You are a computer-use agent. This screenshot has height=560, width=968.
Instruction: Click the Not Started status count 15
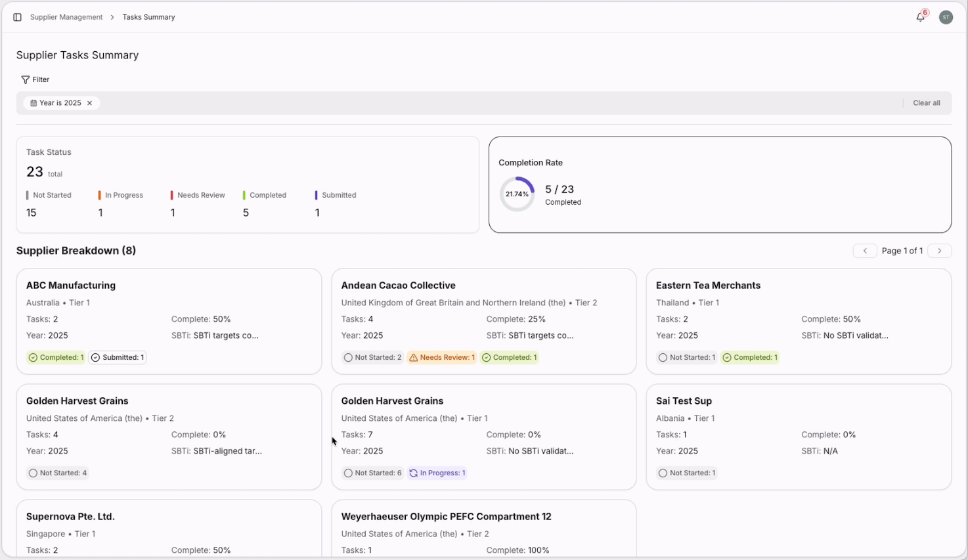tap(32, 213)
